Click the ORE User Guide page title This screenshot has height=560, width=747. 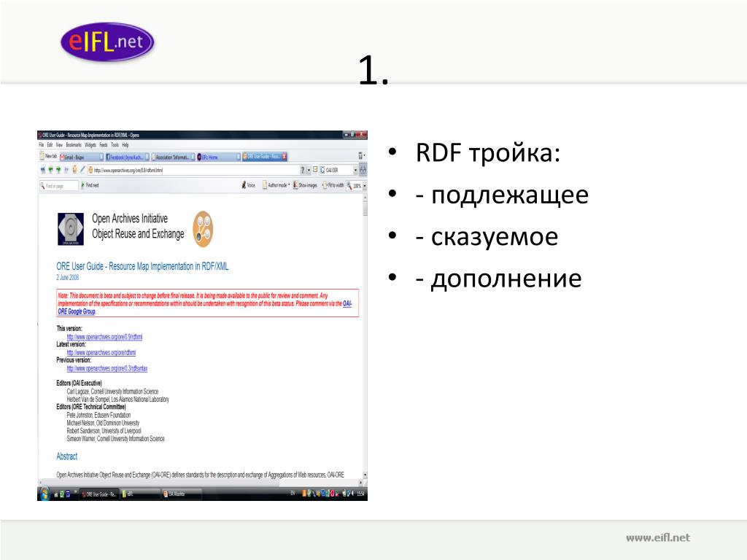coord(142,266)
